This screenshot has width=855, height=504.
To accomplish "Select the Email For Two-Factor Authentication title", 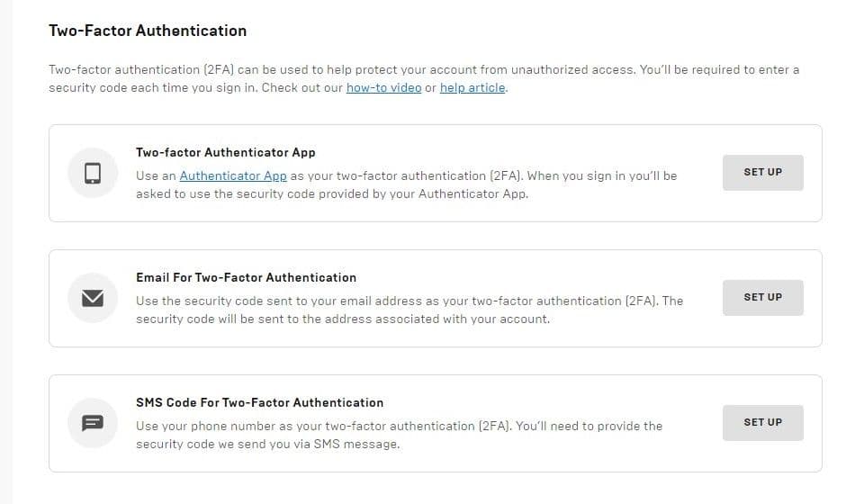I will pyautogui.click(x=246, y=277).
